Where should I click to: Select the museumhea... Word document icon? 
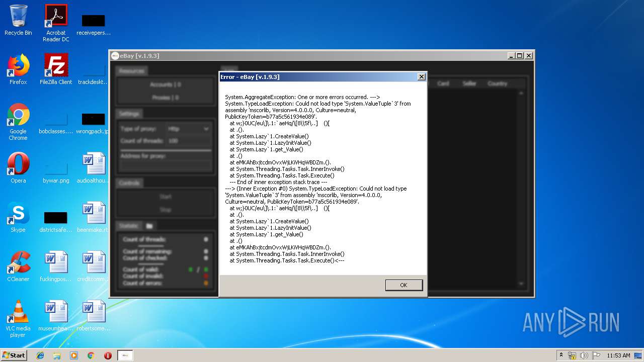[x=56, y=316]
